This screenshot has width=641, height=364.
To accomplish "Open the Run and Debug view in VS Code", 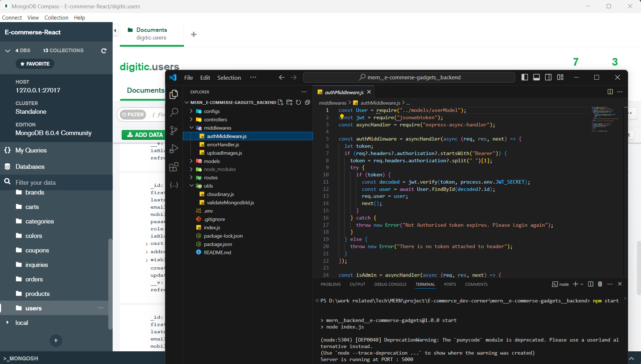I will click(x=174, y=148).
